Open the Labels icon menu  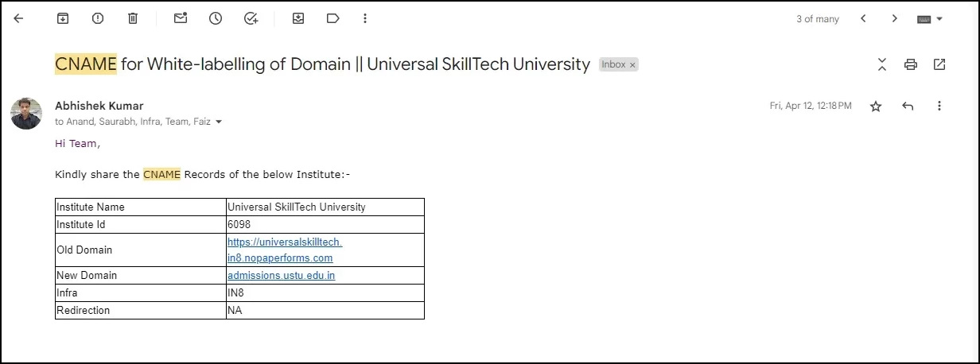coord(333,18)
